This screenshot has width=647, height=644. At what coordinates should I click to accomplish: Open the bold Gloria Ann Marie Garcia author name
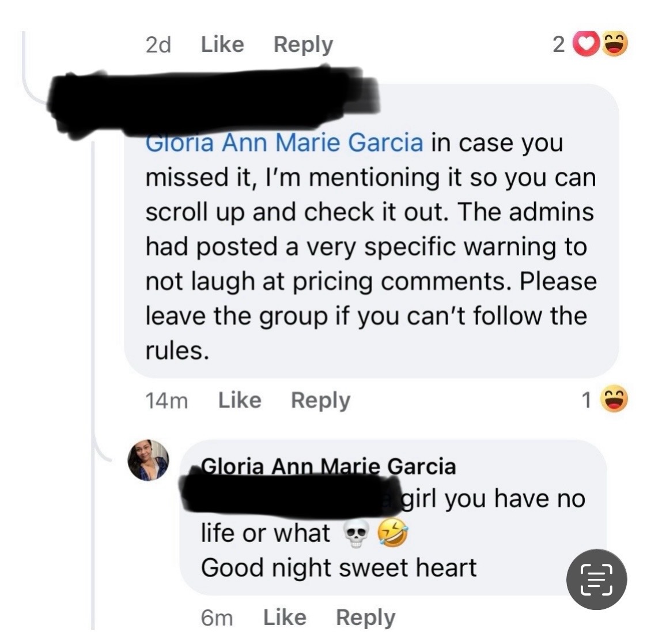coord(328,466)
